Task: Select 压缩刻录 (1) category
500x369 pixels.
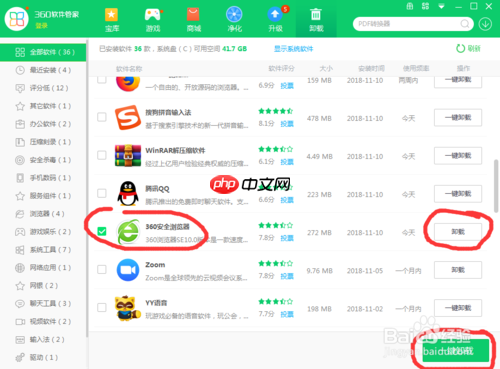Action: (x=43, y=142)
